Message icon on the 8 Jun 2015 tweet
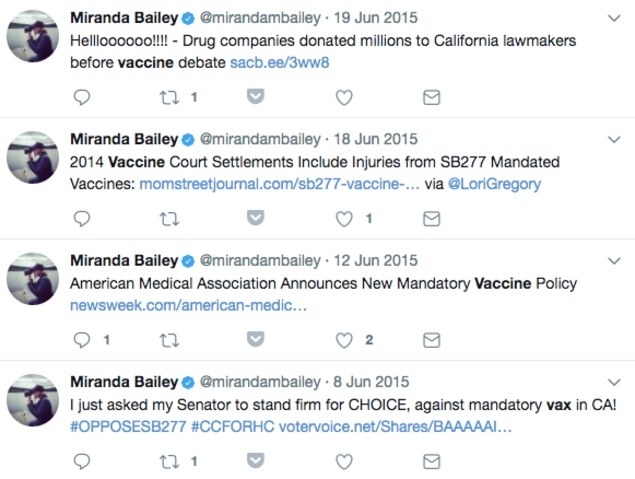 point(432,462)
